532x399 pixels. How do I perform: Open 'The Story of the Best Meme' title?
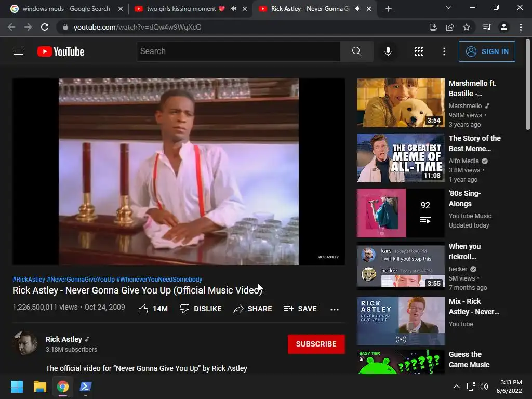(475, 143)
